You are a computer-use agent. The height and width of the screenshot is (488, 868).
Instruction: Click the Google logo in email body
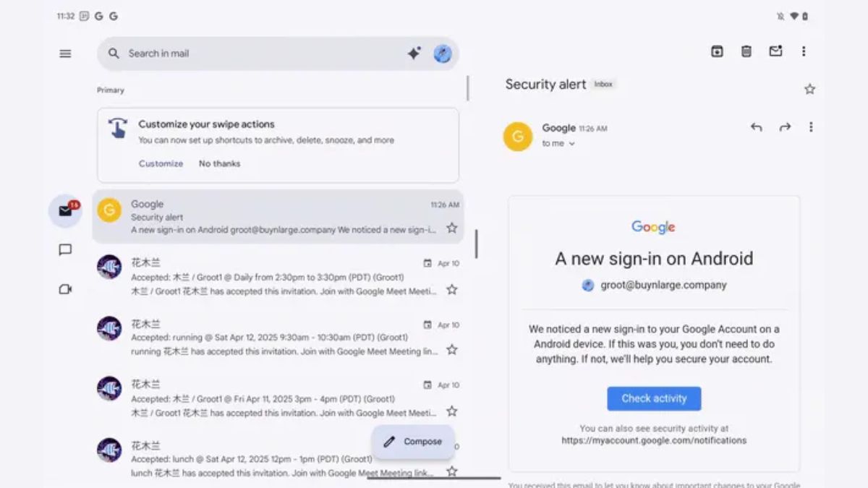[x=653, y=227]
